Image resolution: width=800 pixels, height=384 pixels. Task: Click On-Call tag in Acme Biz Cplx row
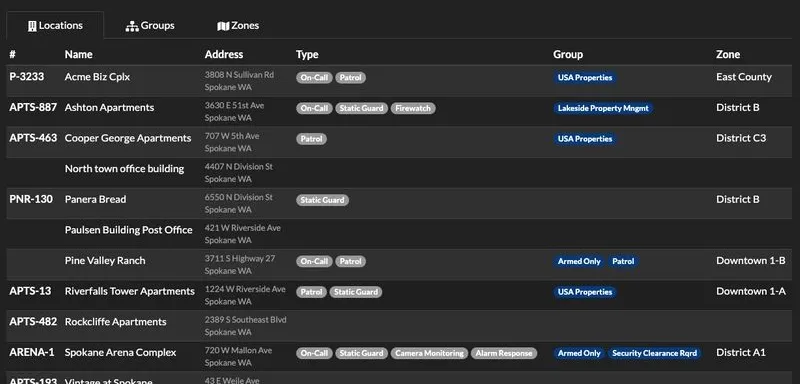(x=314, y=78)
